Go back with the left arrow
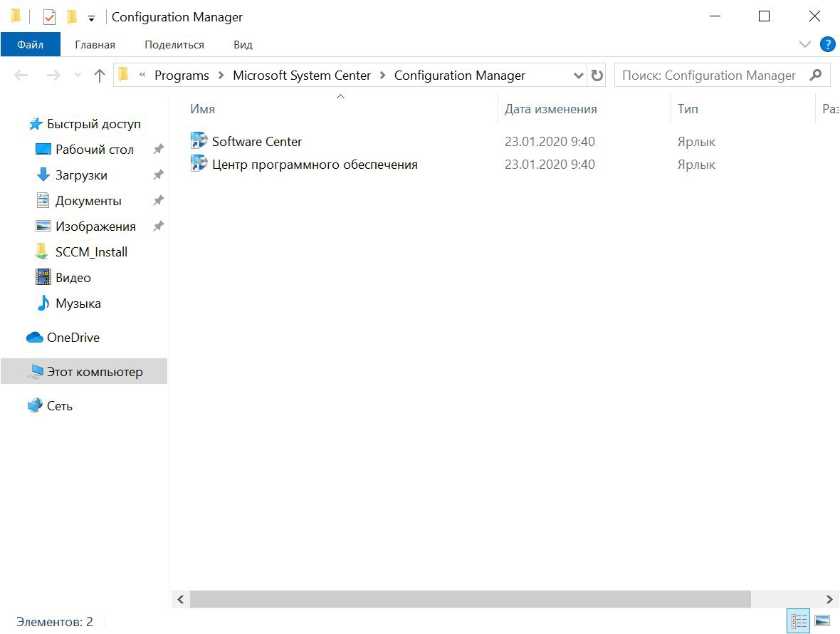 [x=21, y=76]
